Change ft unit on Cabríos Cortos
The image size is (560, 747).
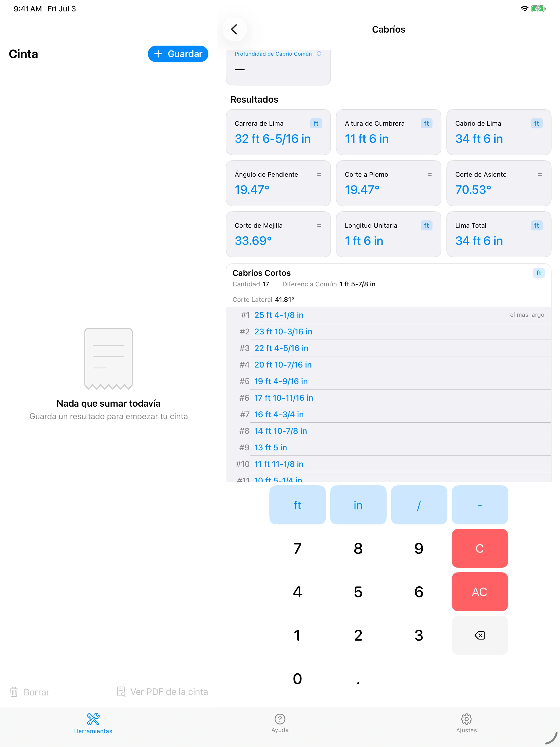[538, 273]
